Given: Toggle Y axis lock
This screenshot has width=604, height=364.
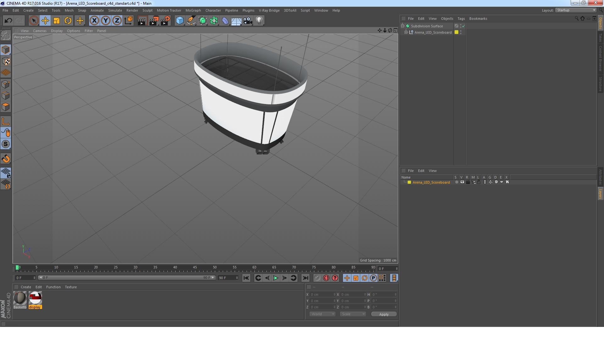Looking at the screenshot, I should tap(105, 21).
